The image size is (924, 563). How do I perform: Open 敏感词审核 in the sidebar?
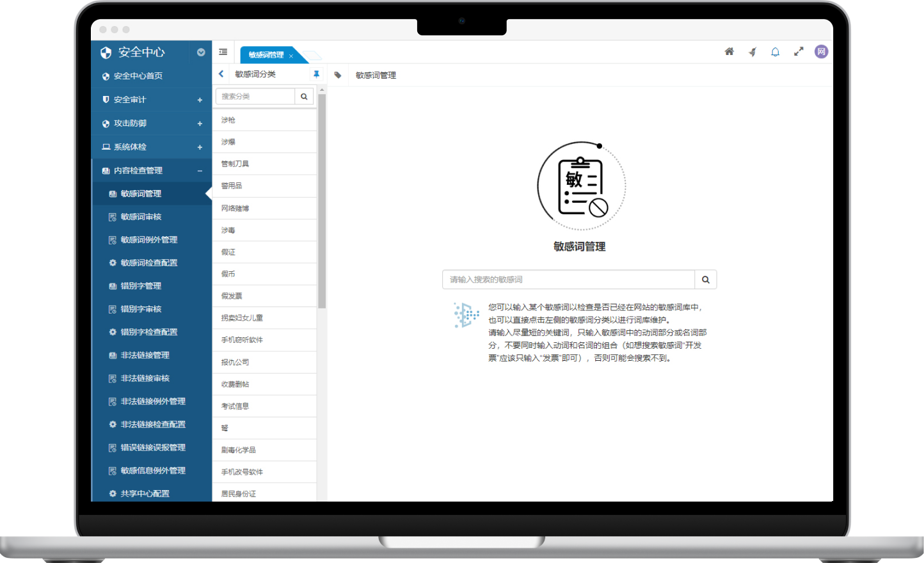(141, 217)
